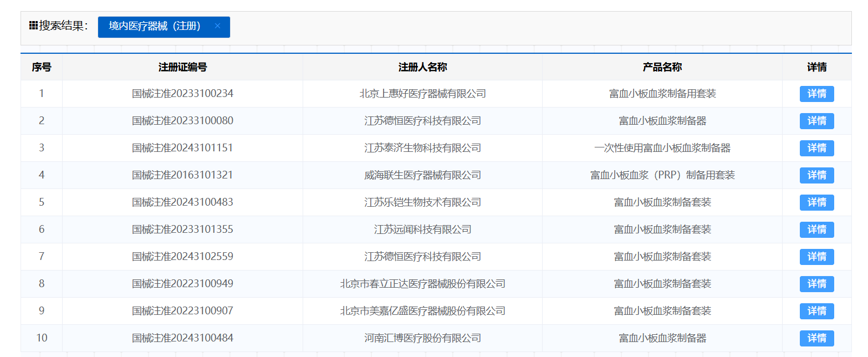Click the 序号 column header
The width and height of the screenshot is (868, 357).
click(42, 67)
